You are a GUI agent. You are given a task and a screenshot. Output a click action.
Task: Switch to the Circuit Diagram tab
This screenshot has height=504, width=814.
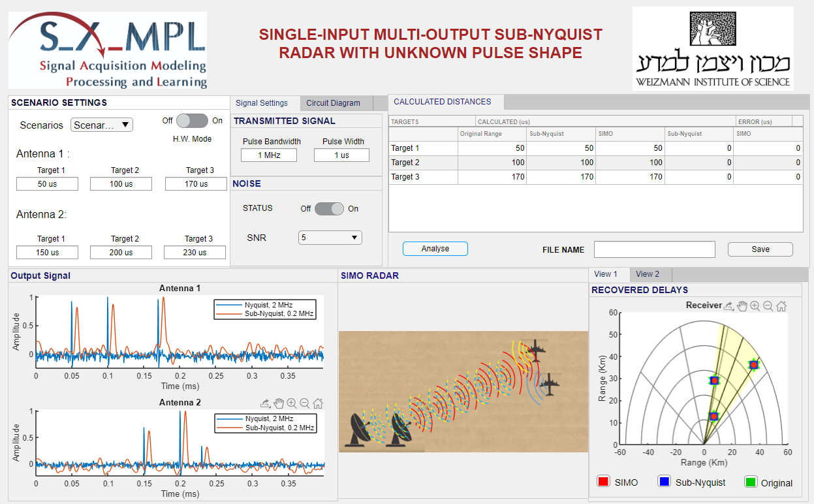pyautogui.click(x=333, y=103)
